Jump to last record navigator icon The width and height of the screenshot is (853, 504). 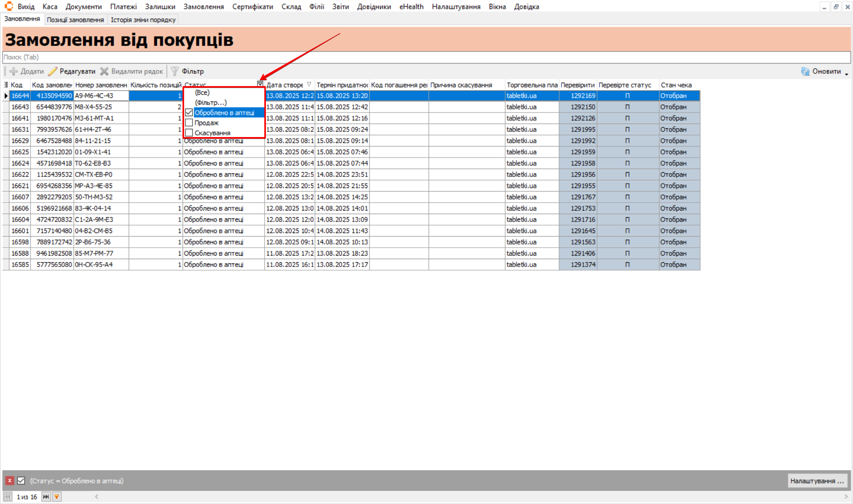point(46,497)
